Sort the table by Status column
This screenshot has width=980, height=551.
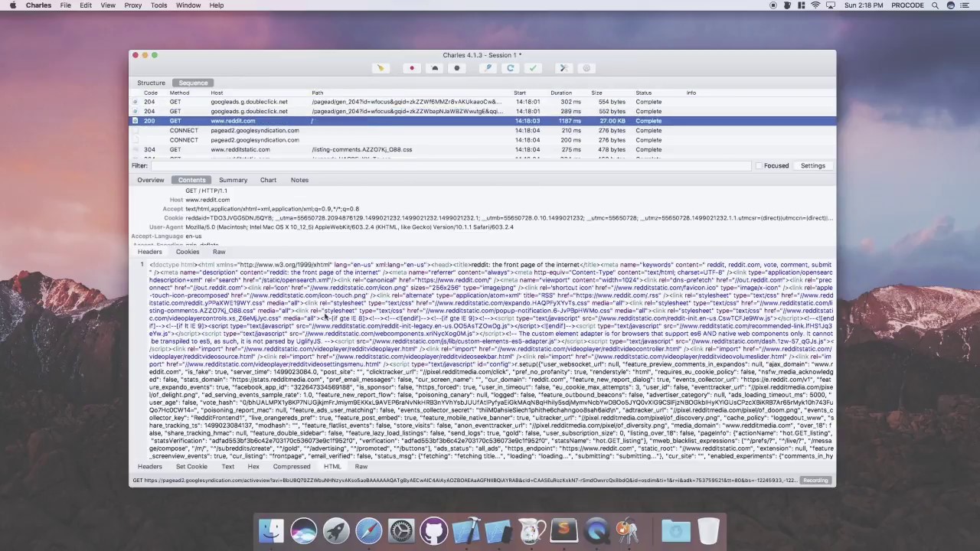(x=643, y=93)
